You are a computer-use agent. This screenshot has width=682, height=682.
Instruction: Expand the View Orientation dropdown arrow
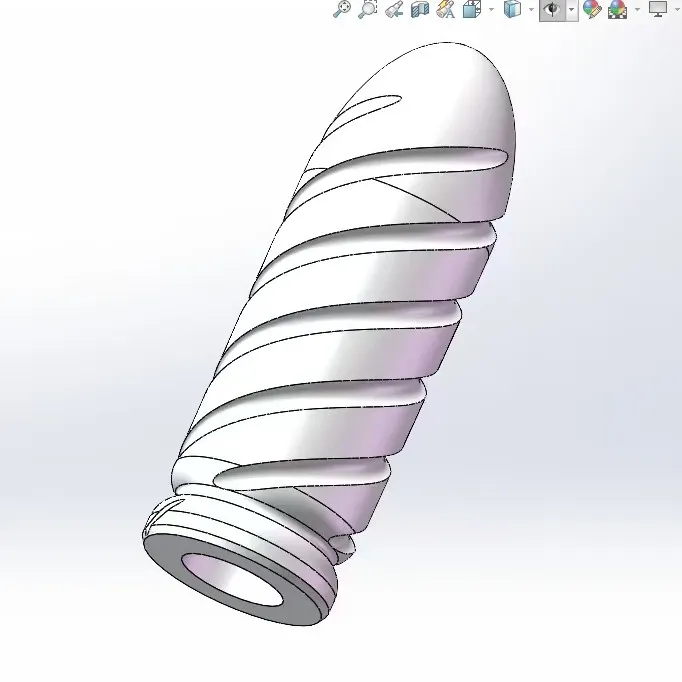click(x=492, y=9)
